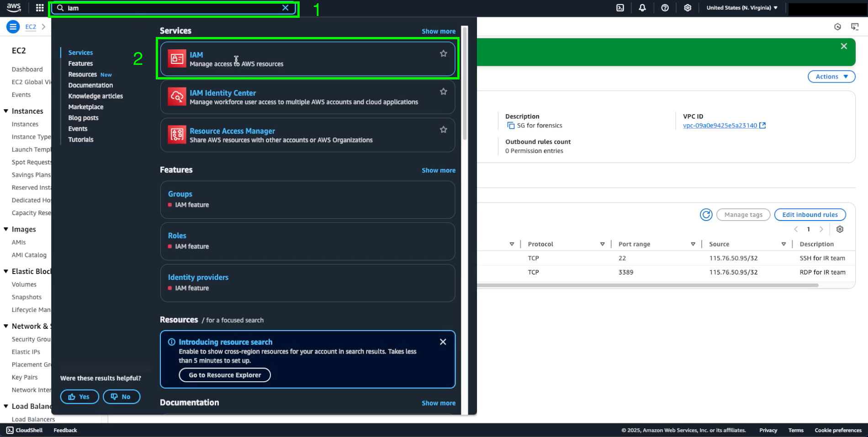Favorite Resource Access Manager with star
Screen dimensions: 868x437
pyautogui.click(x=443, y=130)
